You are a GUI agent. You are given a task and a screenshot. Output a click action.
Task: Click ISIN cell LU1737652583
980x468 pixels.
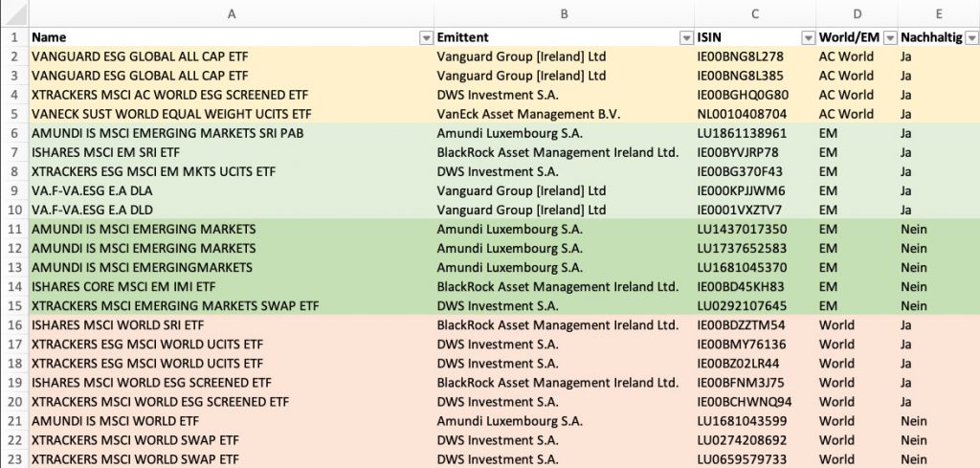pyautogui.click(x=755, y=248)
